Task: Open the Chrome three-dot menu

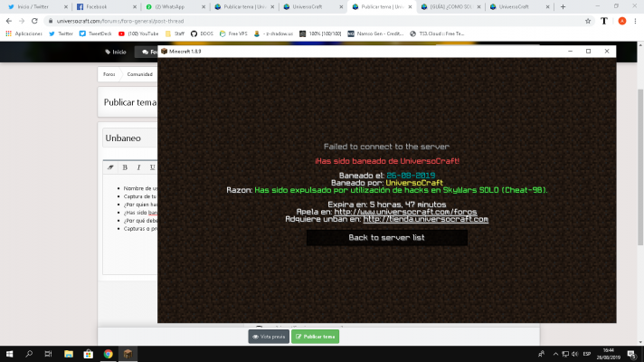Action: tap(635, 21)
